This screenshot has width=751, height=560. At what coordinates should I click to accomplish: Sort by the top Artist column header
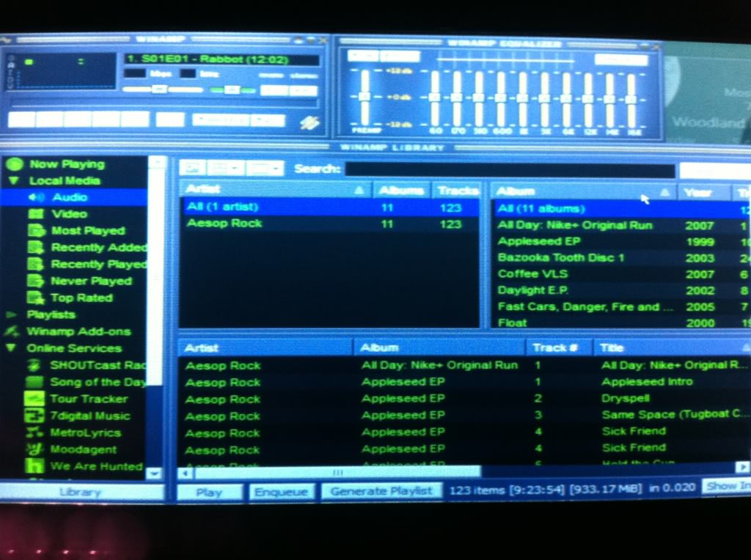274,190
